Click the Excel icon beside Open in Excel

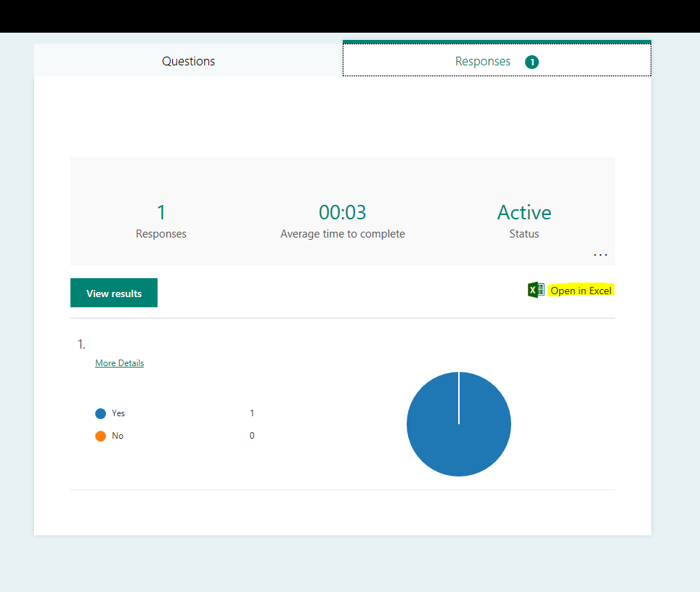[536, 291]
